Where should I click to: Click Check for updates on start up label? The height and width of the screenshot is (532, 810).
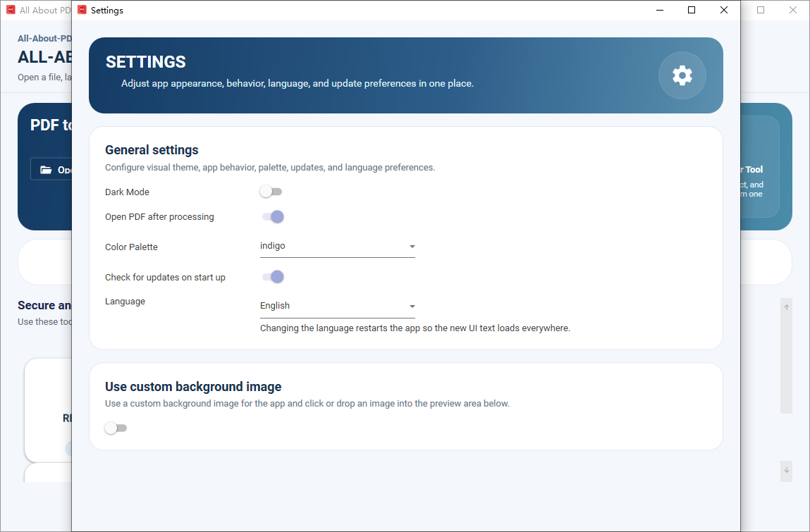165,278
